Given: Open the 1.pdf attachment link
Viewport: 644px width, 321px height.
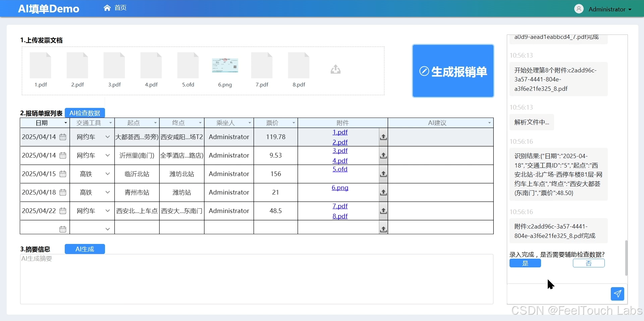Looking at the screenshot, I should click(x=340, y=132).
